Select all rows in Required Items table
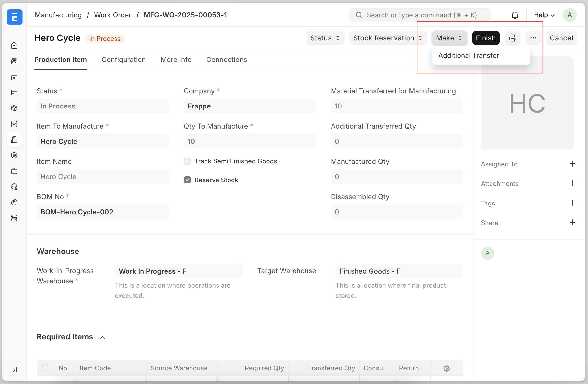 45,367
